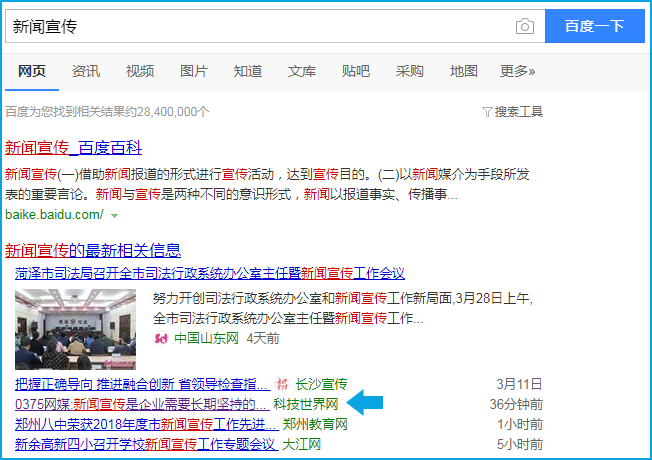The height and width of the screenshot is (460, 652).
Task: Switch to the 图片 tab
Action: click(x=194, y=71)
